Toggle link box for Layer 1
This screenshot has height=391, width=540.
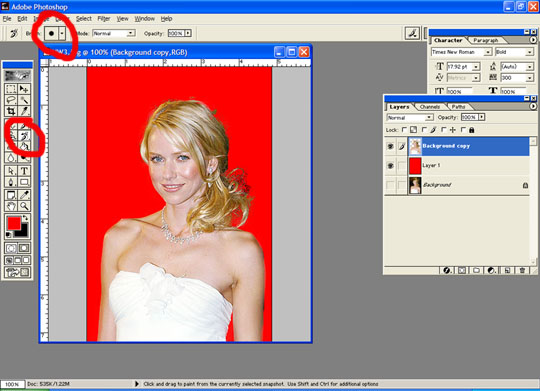402,166
